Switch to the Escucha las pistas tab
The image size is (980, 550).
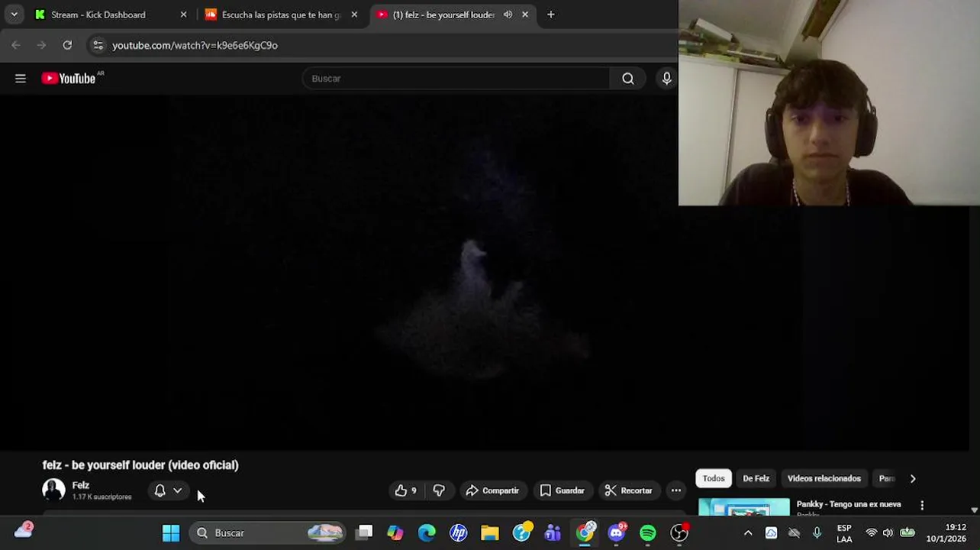[x=280, y=15]
